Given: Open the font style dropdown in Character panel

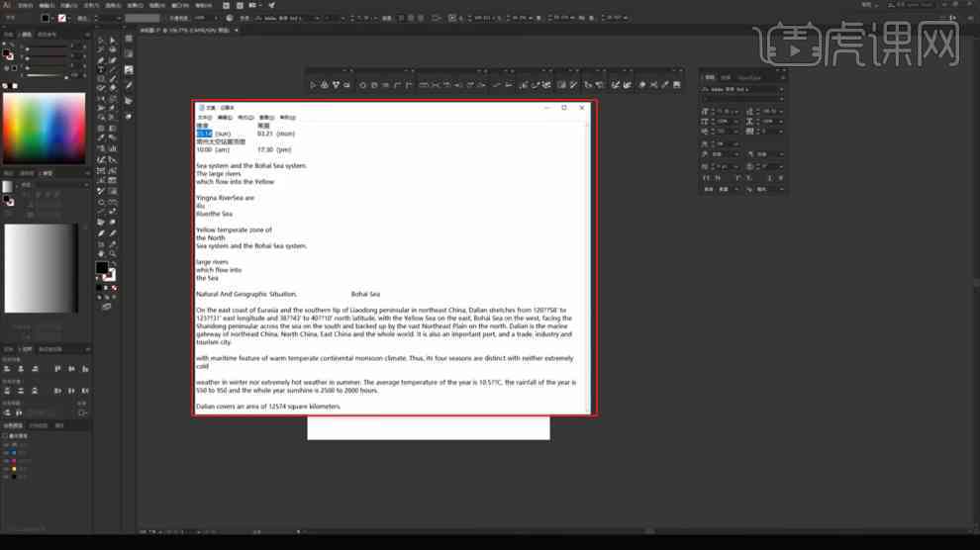Looking at the screenshot, I should click(x=781, y=99).
